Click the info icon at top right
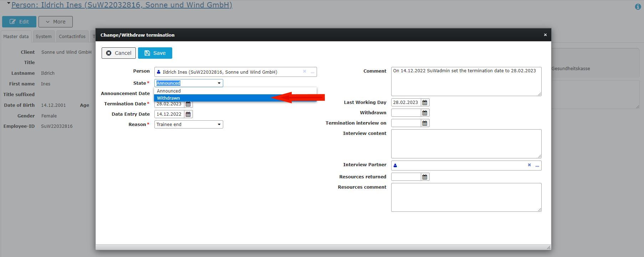 [x=638, y=7]
